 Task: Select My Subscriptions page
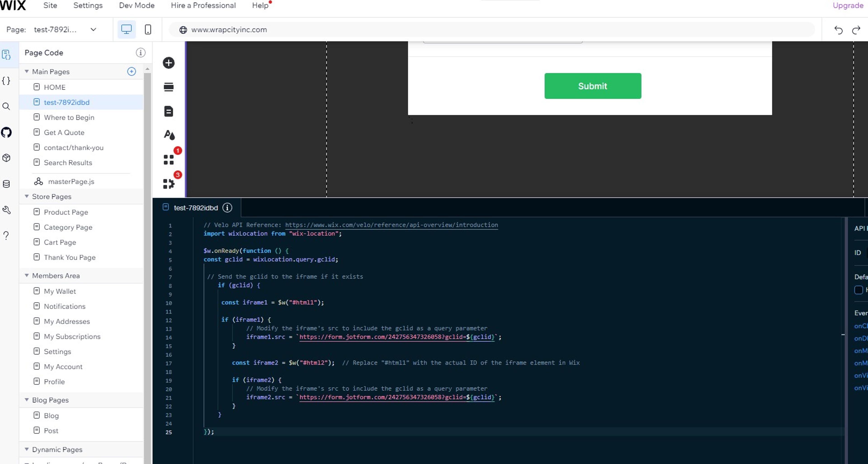[81, 337]
